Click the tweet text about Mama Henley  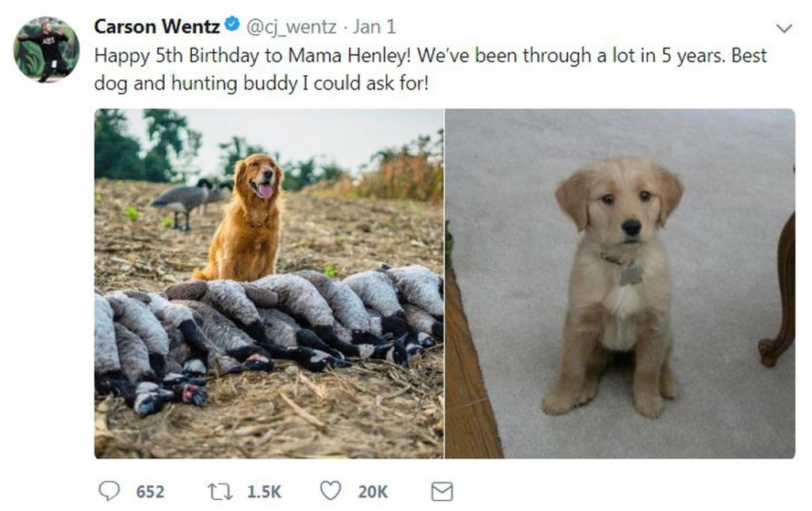430,69
